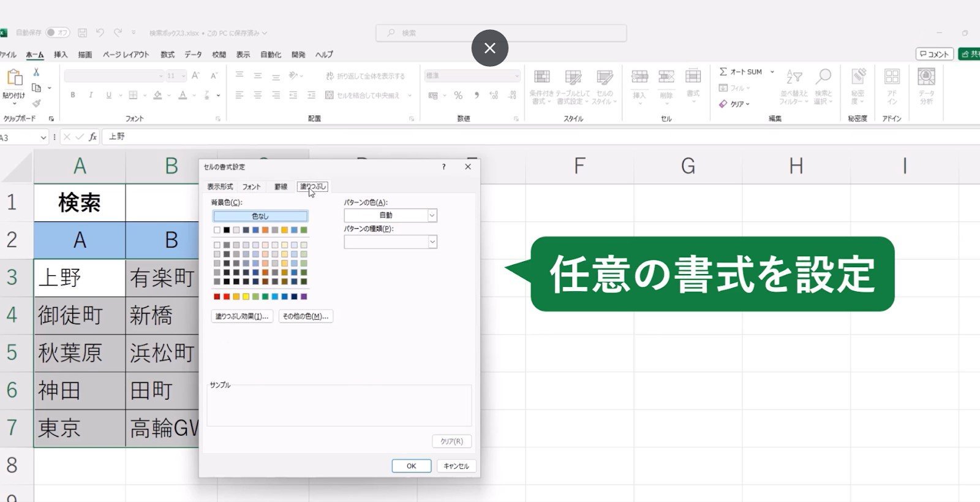Select the black swatch in the top color row
Image resolution: width=980 pixels, height=502 pixels.
[x=227, y=230]
